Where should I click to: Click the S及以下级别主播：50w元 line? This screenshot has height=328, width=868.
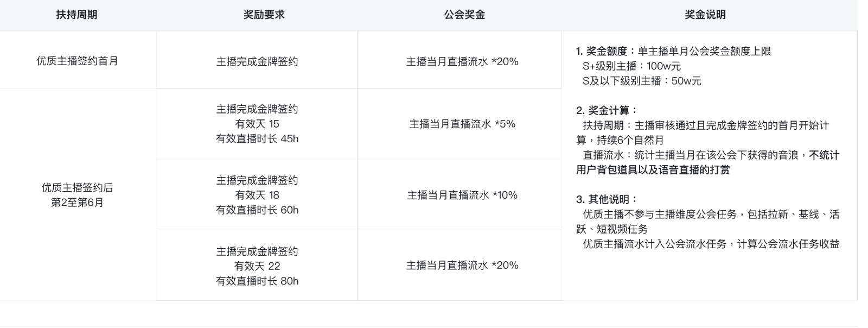(642, 81)
